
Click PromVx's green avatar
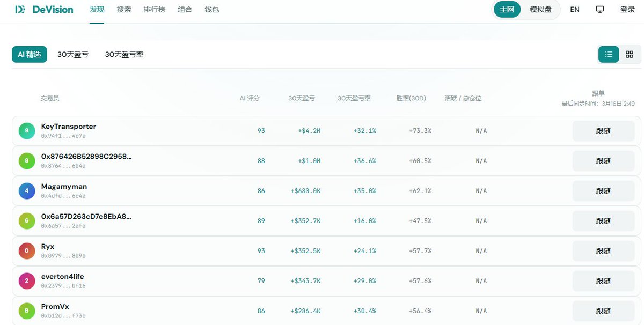27,311
